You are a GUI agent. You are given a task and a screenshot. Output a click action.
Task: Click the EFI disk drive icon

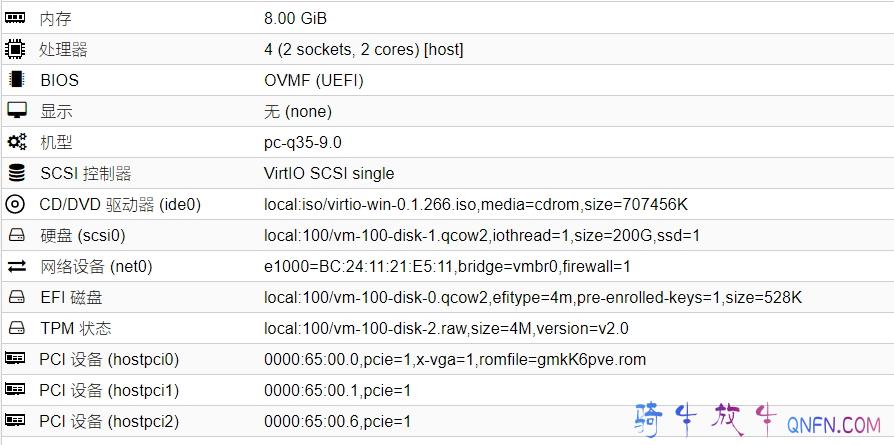point(16,297)
